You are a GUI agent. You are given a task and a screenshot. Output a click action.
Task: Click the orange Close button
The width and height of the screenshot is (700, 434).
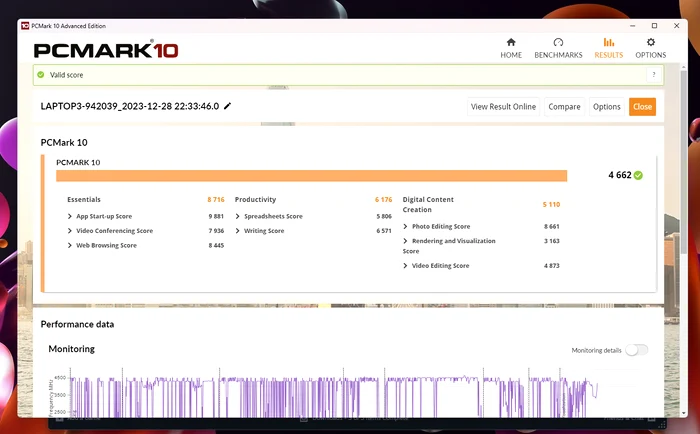coord(642,107)
